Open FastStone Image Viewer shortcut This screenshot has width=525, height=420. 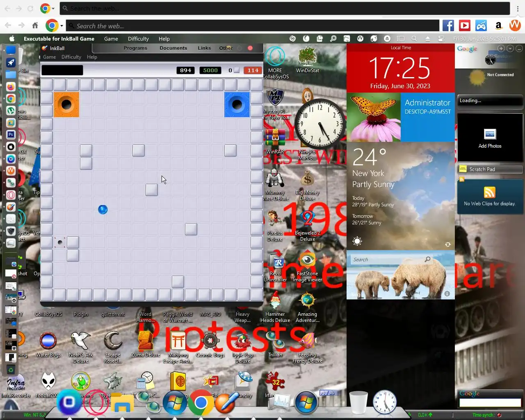[308, 267]
